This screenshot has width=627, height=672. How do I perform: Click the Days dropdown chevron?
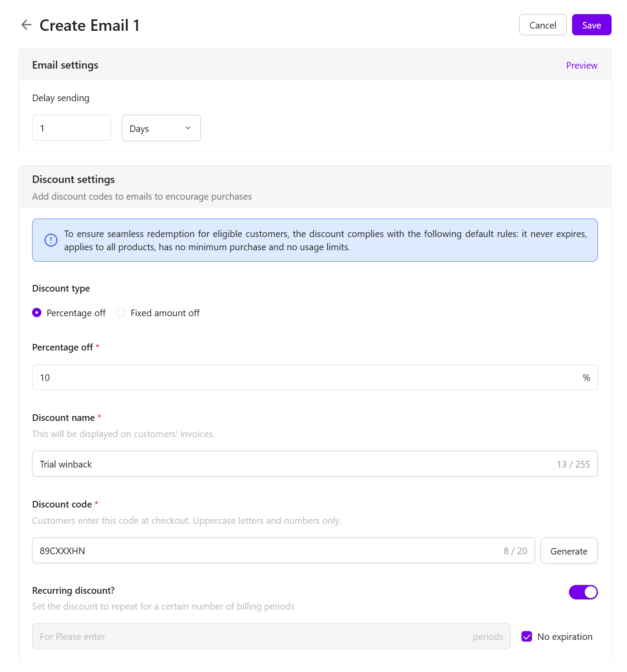(188, 128)
